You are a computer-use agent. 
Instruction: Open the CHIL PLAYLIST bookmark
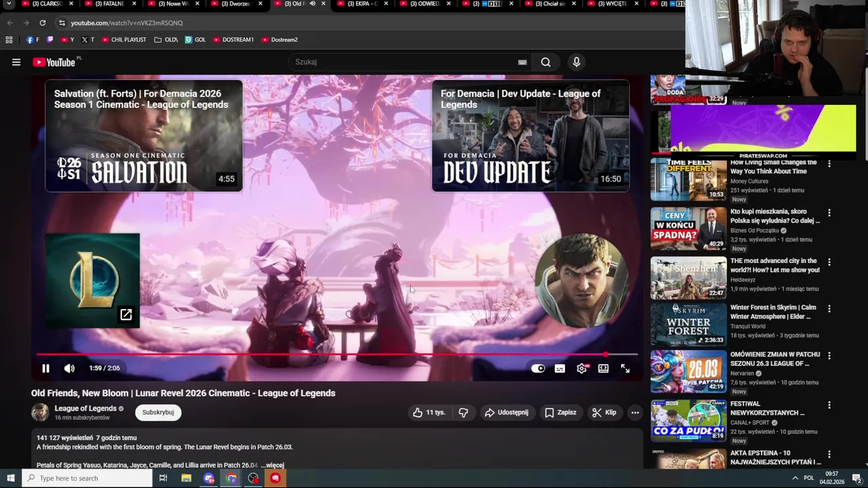(123, 39)
